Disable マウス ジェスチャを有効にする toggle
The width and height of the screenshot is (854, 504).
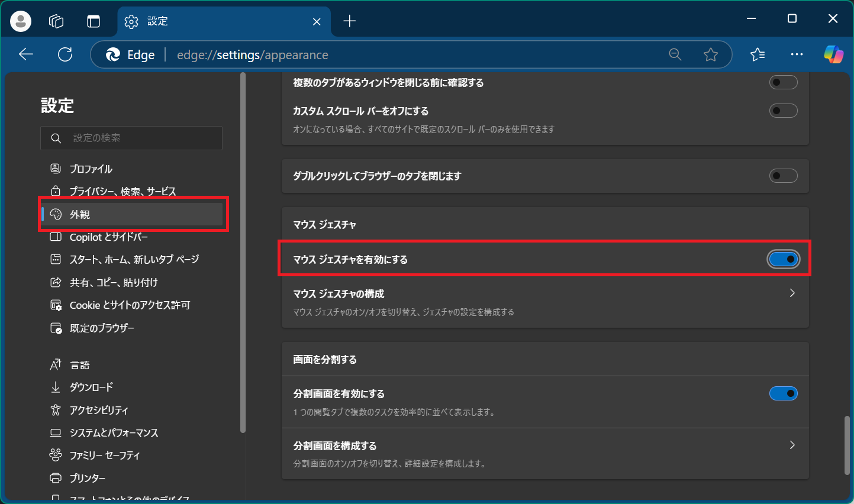click(783, 259)
